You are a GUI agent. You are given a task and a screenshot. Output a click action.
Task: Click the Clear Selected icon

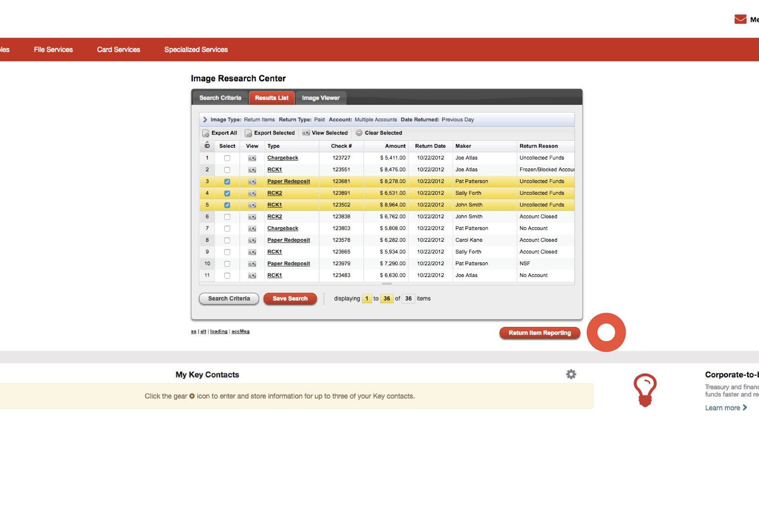pyautogui.click(x=359, y=133)
